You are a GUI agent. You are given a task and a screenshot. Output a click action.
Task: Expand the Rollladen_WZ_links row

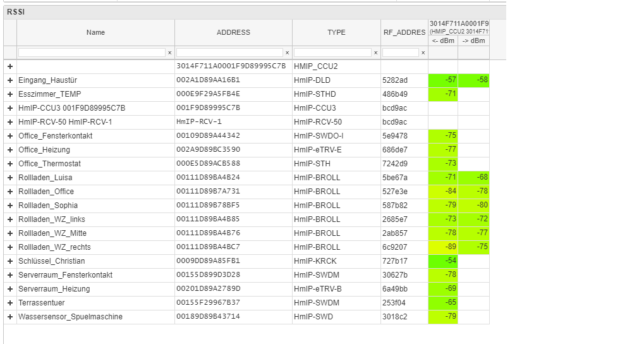click(x=10, y=219)
